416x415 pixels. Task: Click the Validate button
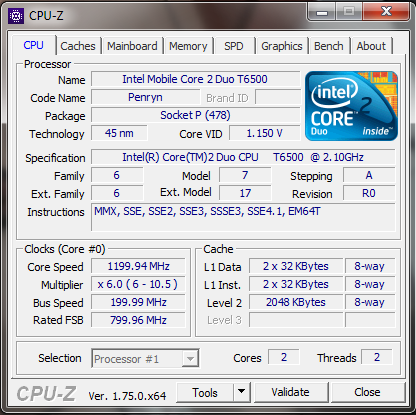(290, 392)
